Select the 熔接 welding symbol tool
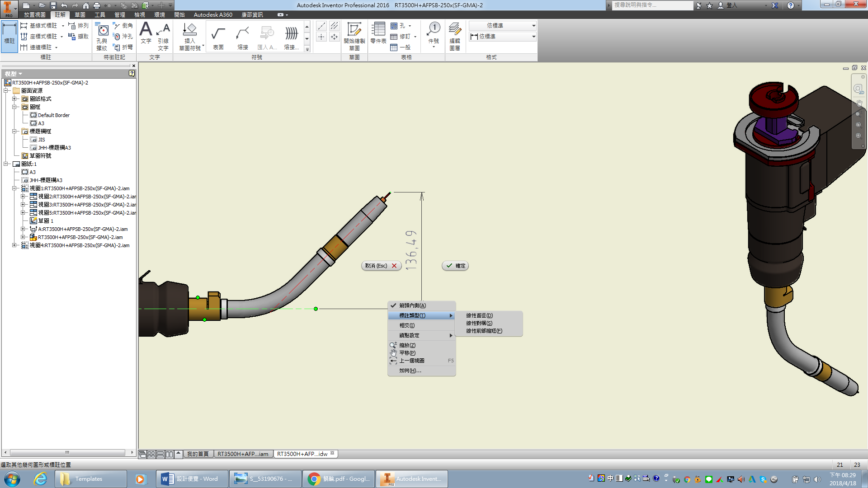Viewport: 868px width, 488px height. [x=243, y=38]
